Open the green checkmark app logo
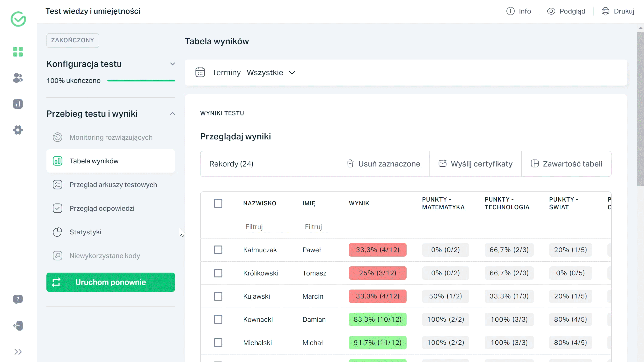This screenshot has width=644, height=362. (18, 19)
